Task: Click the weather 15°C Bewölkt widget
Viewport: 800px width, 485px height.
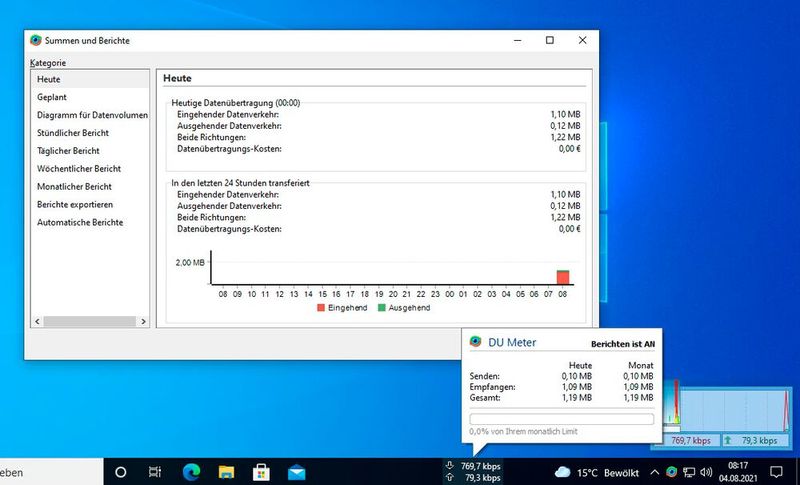Action: pos(595,471)
